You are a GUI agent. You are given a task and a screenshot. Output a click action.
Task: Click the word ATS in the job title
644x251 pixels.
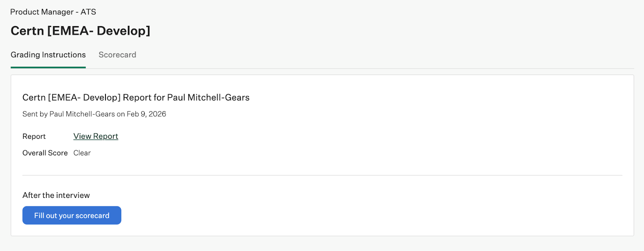pyautogui.click(x=88, y=12)
